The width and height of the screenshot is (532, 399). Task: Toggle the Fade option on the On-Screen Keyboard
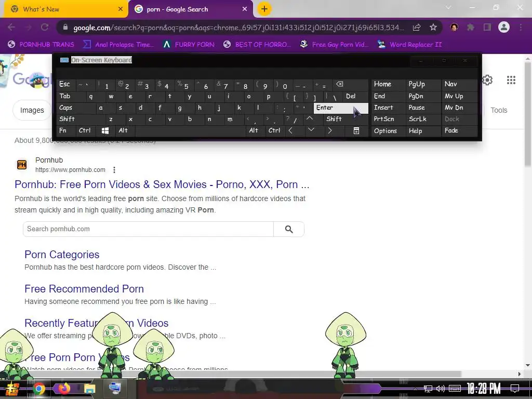coord(459,130)
